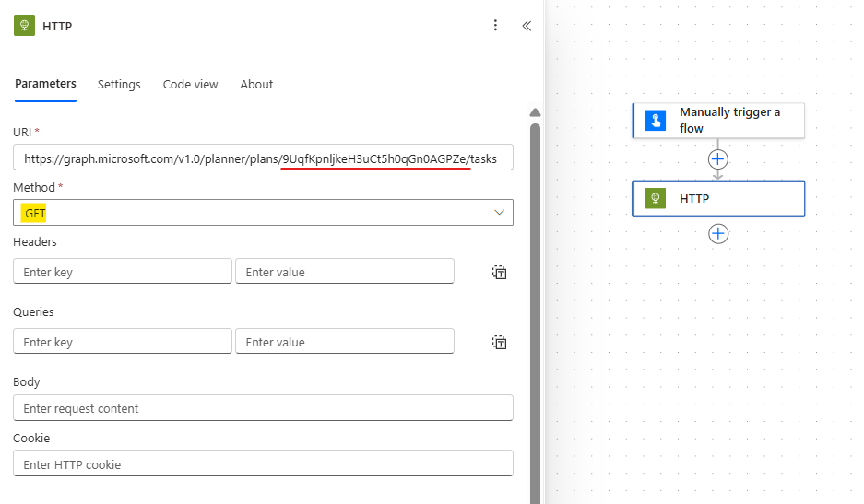Open the HTTP panel more options menu
This screenshot has height=504, width=864.
pos(495,25)
